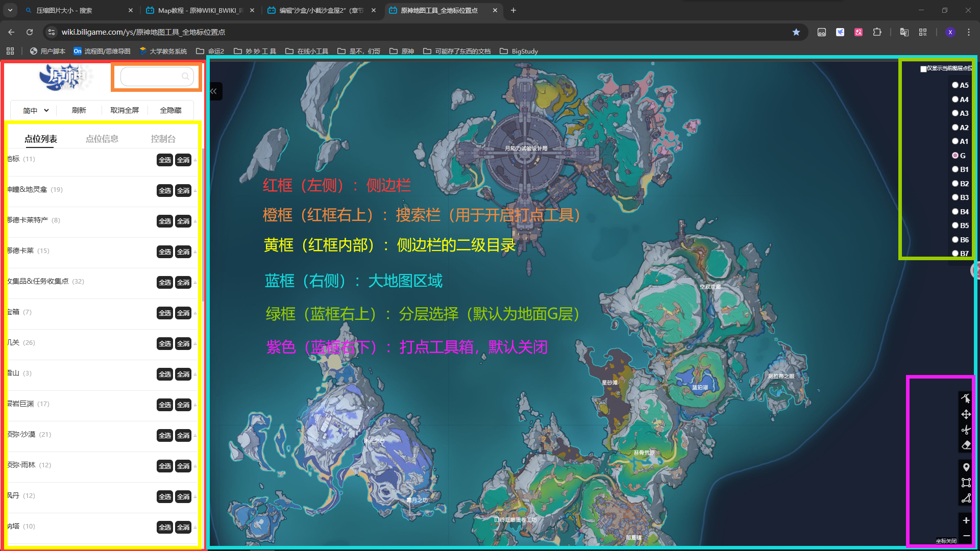980x551 pixels.
Task: Switch to the 控制台 tab
Action: tap(163, 139)
